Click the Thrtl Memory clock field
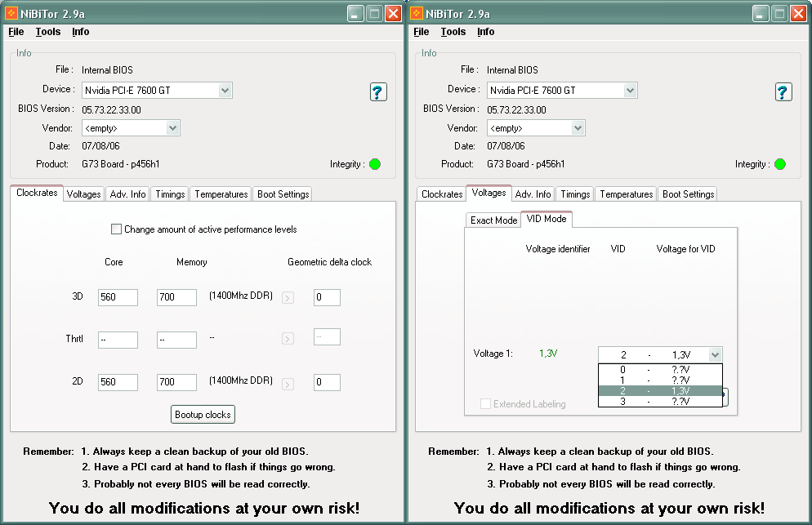 pyautogui.click(x=176, y=340)
